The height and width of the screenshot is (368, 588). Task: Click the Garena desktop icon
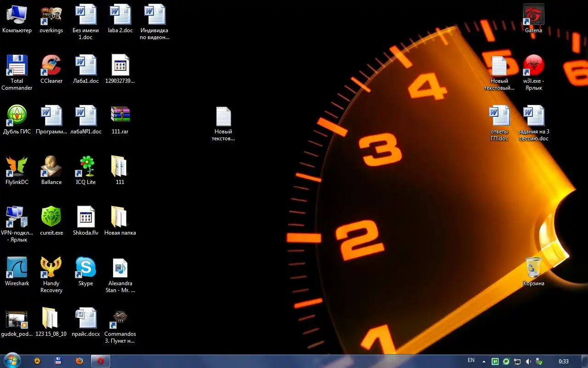tap(533, 15)
